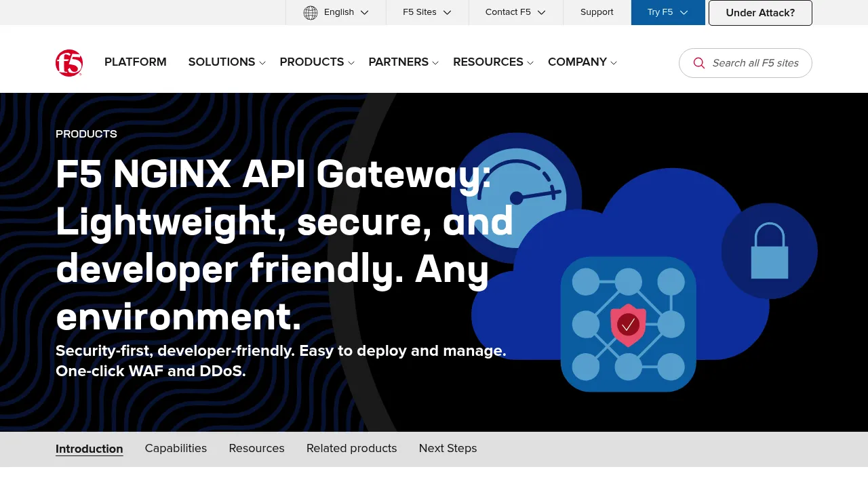Expand the COMPANY menu chevron
Viewport: 868px width, 488px height.
point(614,63)
